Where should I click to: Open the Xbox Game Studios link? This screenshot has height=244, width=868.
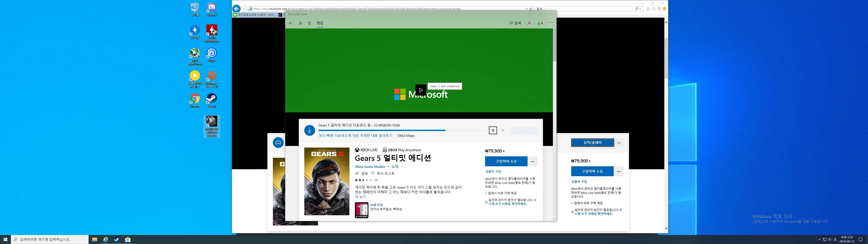point(370,167)
